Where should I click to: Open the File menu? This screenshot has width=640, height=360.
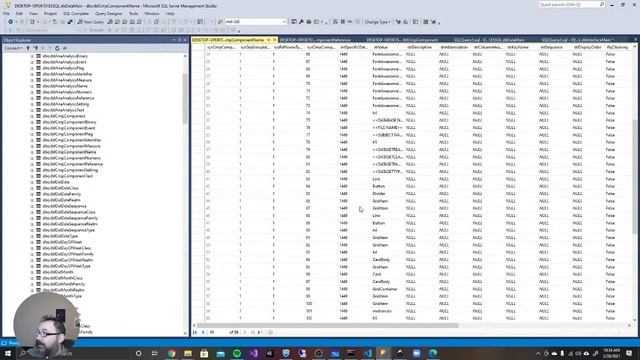coord(7,13)
